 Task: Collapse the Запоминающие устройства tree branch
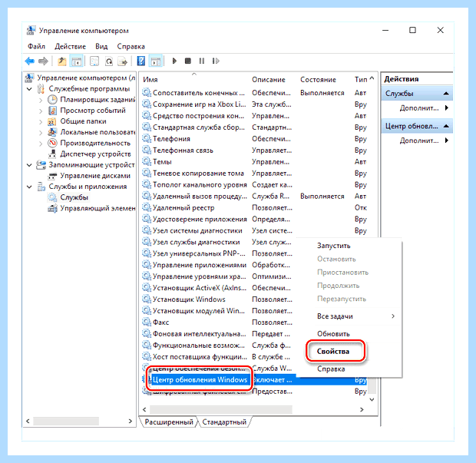coord(29,165)
